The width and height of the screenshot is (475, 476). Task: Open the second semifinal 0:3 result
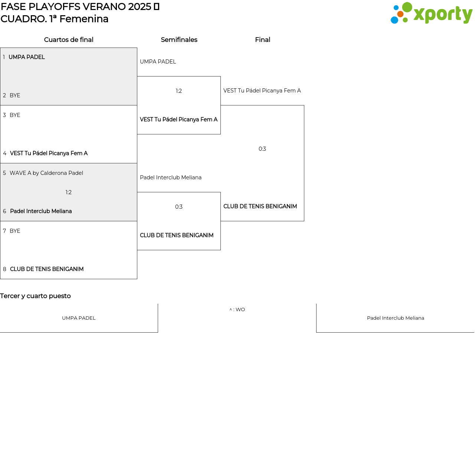179,207
